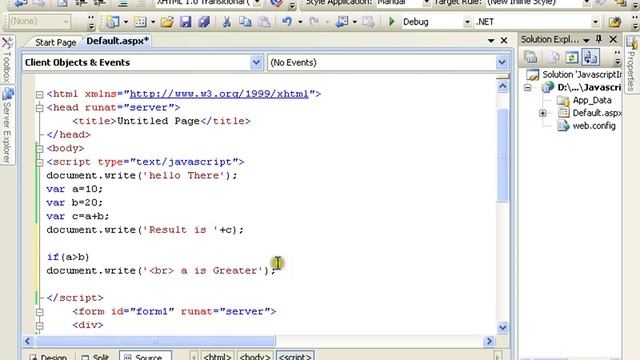Select the Default.aspx* document tab

[x=117, y=41]
